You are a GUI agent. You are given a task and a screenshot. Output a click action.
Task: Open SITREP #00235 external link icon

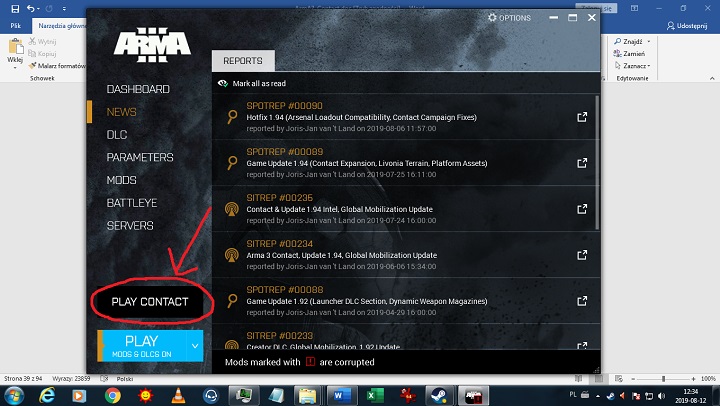pyautogui.click(x=582, y=209)
